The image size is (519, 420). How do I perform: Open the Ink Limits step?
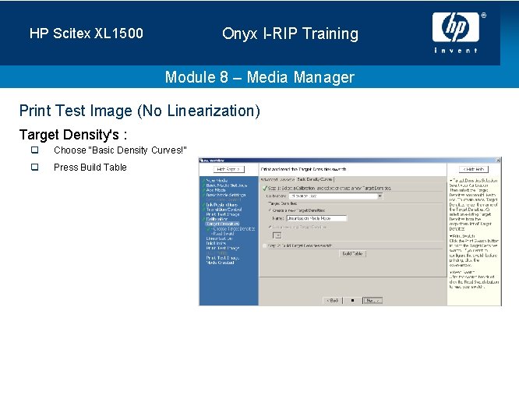pyautogui.click(x=216, y=243)
